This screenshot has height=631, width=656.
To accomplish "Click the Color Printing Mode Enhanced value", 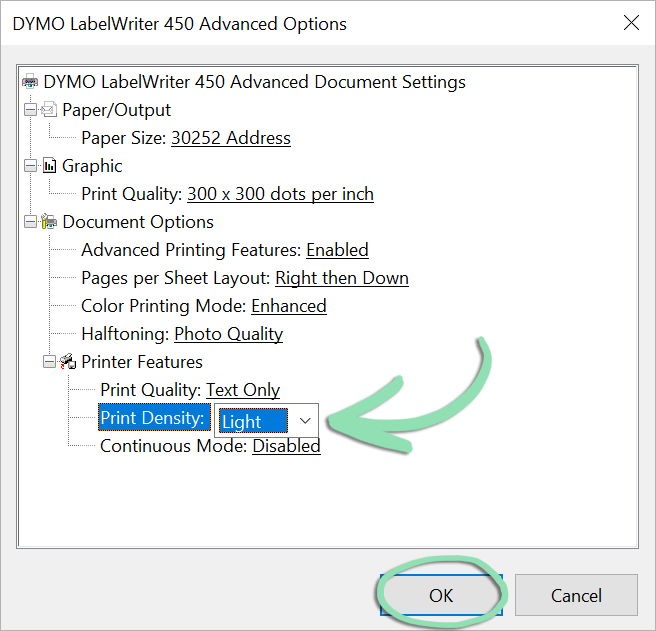I will [288, 306].
